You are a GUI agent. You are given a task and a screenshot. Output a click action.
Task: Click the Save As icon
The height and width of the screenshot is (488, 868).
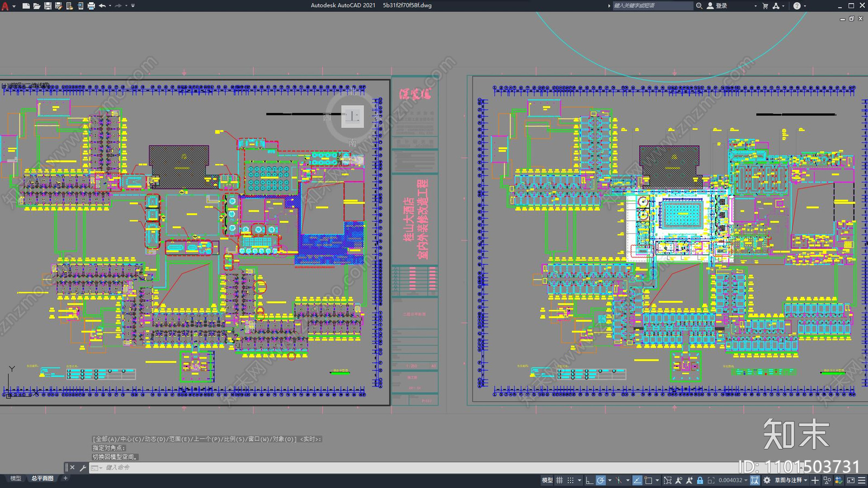pyautogui.click(x=58, y=5)
